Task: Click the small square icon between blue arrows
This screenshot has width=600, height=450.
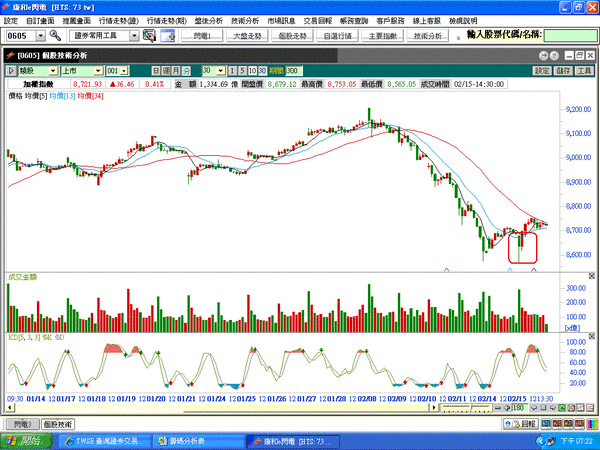Action: click(543, 408)
